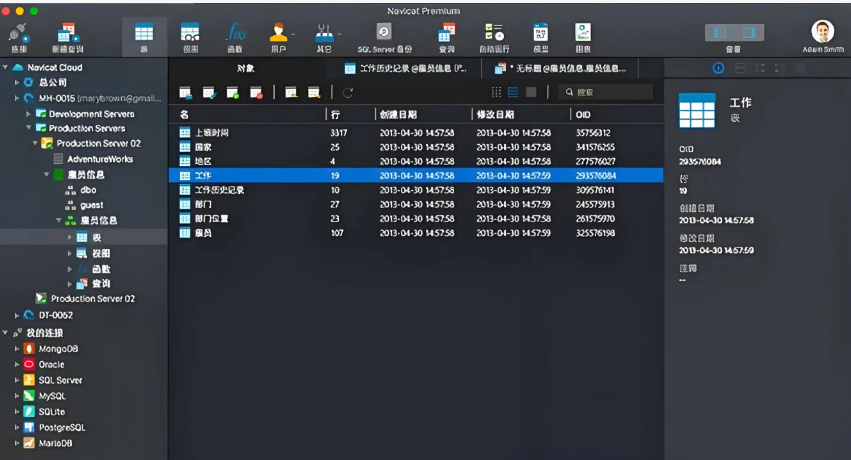Open the User (用户) toolbar icon

click(279, 36)
